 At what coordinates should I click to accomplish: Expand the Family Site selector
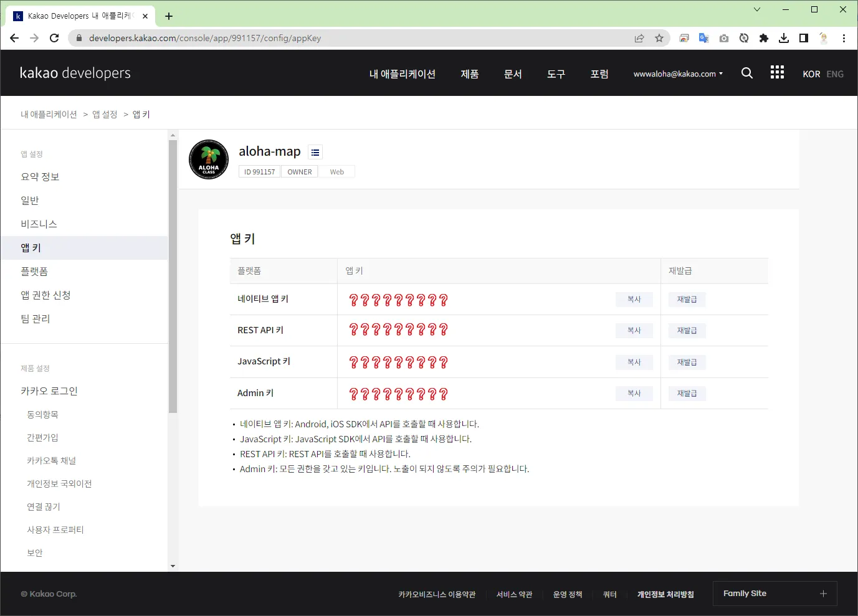(776, 594)
